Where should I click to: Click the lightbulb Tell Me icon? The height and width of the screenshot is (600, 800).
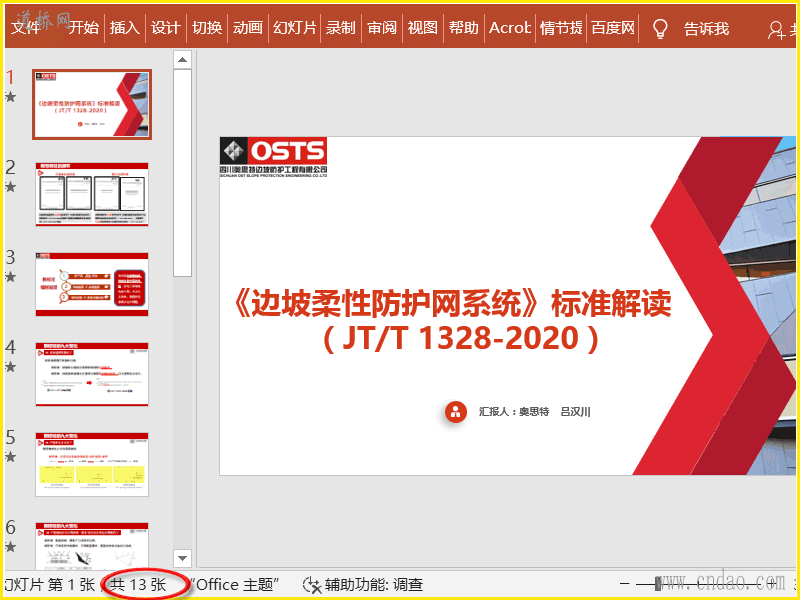click(660, 29)
